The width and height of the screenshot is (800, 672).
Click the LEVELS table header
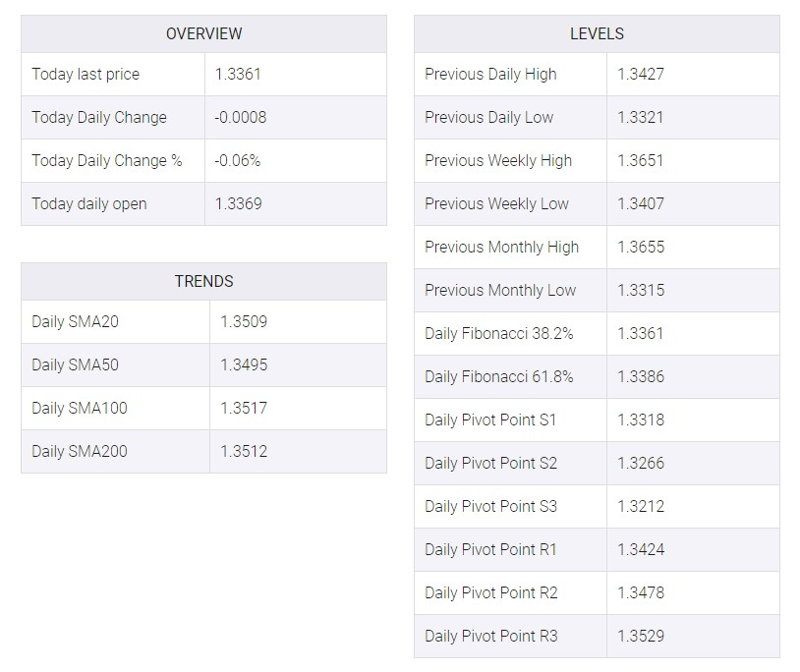click(x=597, y=33)
